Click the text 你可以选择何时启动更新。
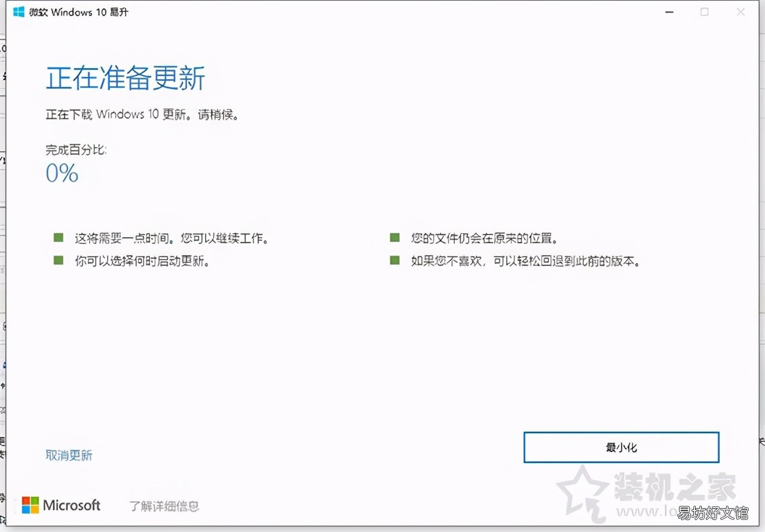The width and height of the screenshot is (765, 532). pyautogui.click(x=142, y=261)
